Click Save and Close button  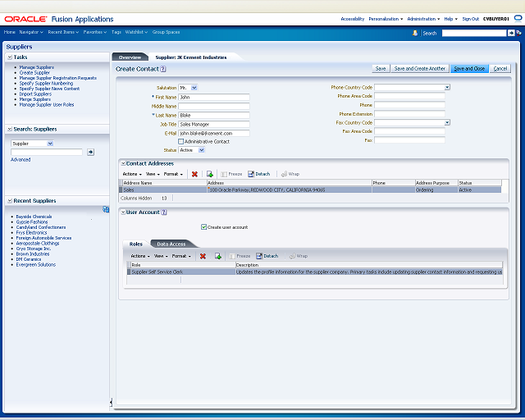pos(469,69)
